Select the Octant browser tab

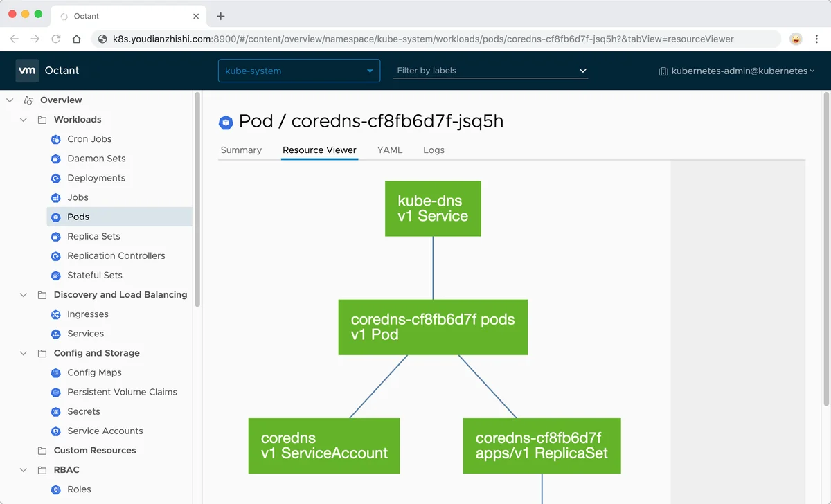(x=129, y=16)
